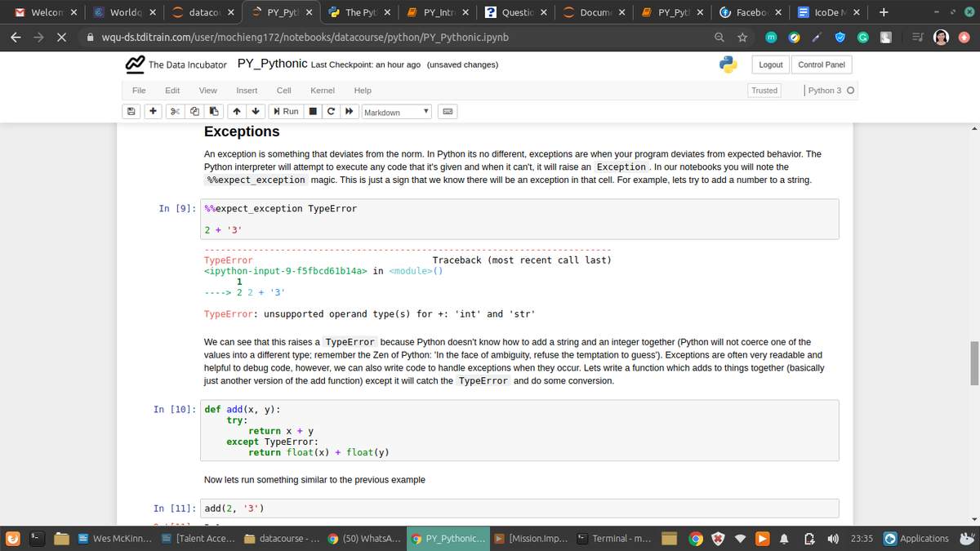Paste cells below toolbar icon

[214, 112]
